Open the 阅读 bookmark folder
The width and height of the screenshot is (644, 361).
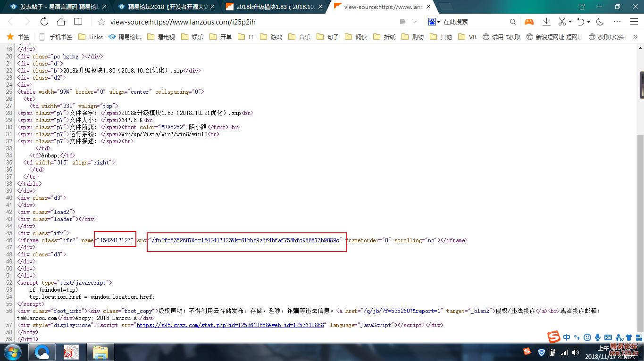pyautogui.click(x=356, y=37)
